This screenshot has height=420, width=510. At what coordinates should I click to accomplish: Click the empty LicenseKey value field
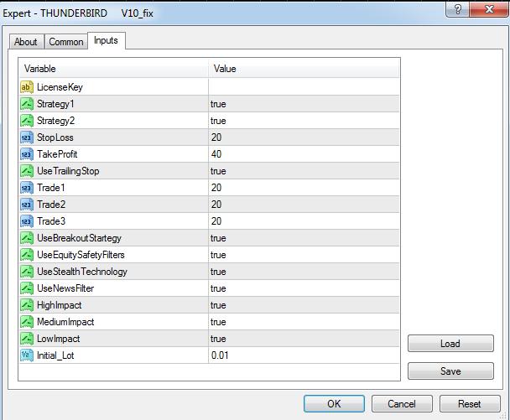click(304, 87)
